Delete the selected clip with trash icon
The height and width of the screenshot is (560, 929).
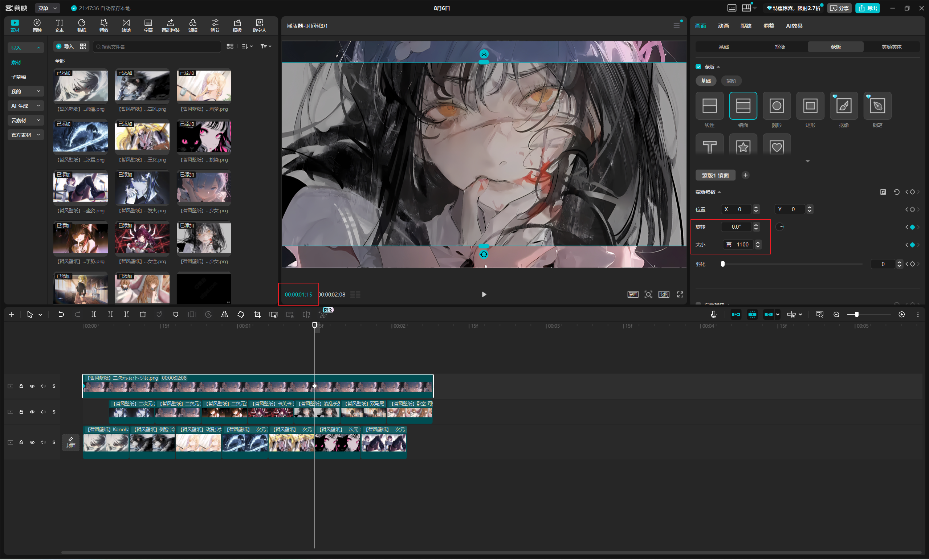(143, 314)
